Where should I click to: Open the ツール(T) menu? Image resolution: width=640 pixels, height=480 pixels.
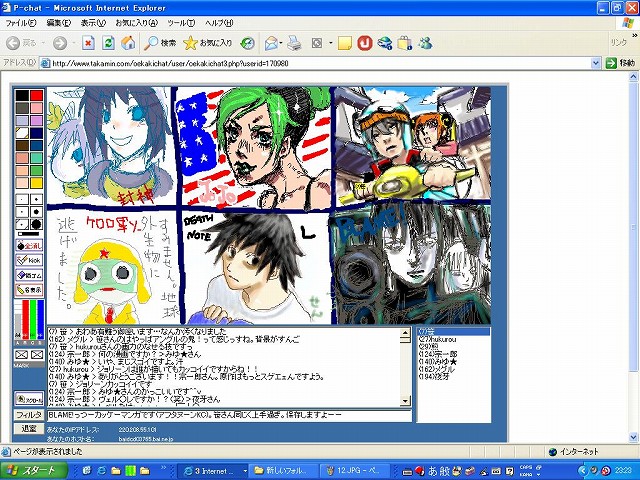pos(181,23)
